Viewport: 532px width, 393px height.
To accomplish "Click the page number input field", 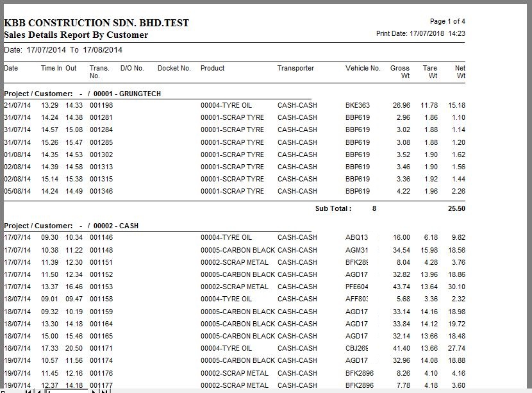I will [x=67, y=391].
